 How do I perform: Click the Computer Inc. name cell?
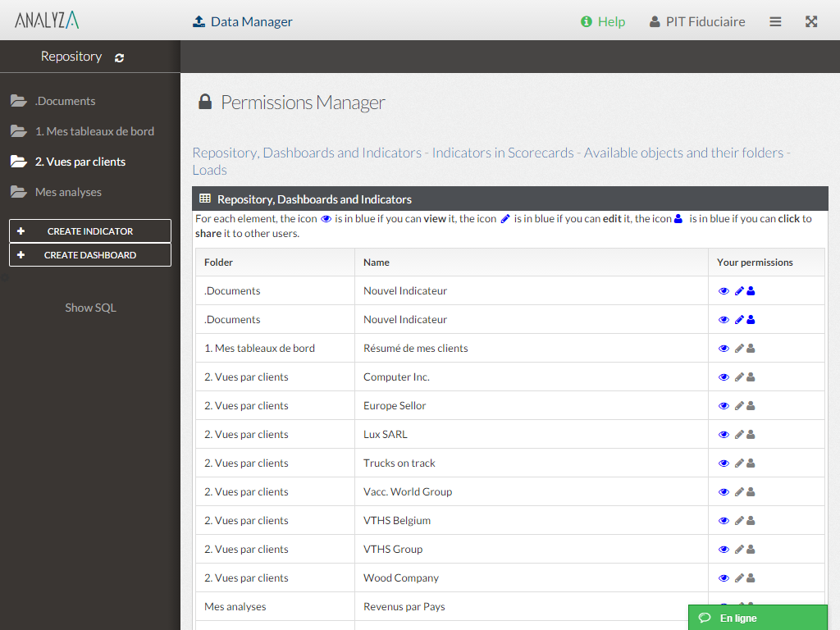531,377
